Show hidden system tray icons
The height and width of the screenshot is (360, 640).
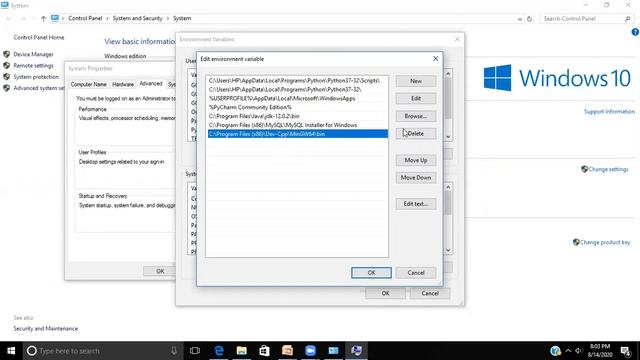568,351
